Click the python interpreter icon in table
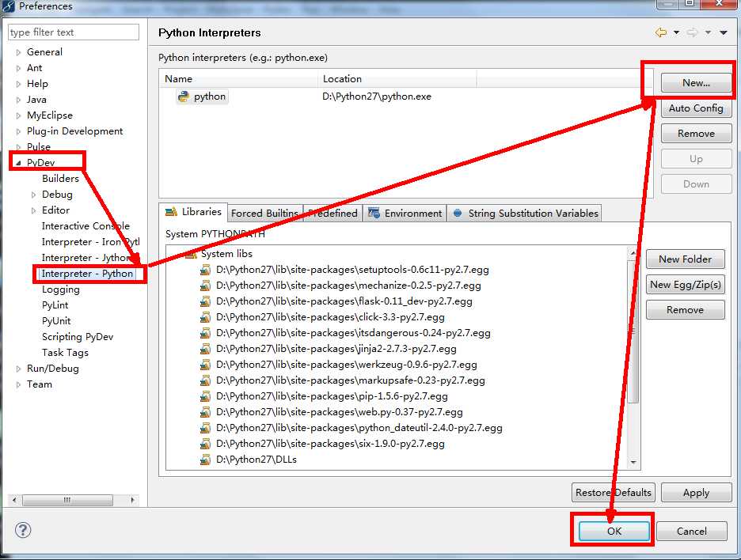This screenshot has width=741, height=560. point(184,96)
